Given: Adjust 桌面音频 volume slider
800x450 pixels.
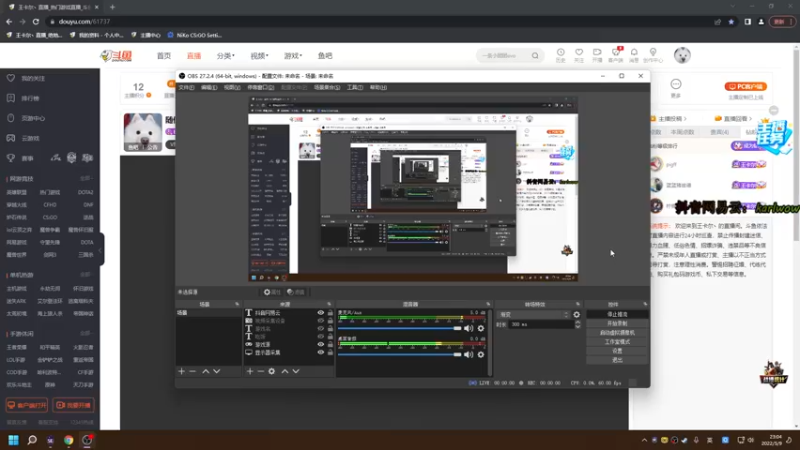Looking at the screenshot, I should click(399, 355).
